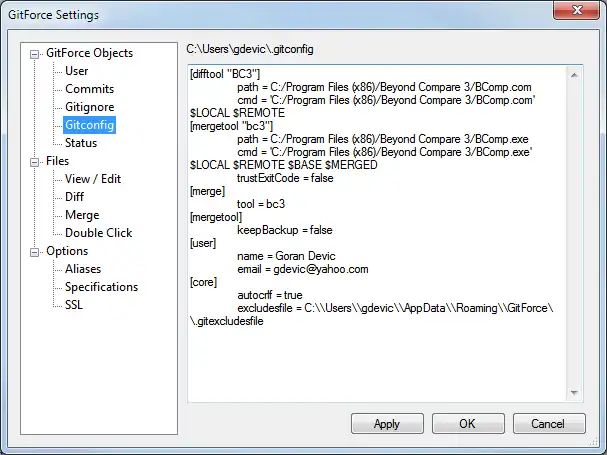The width and height of the screenshot is (607, 455).
Task: Click the '\.gitexcludesfile' wrapped line
Action: pos(226,321)
